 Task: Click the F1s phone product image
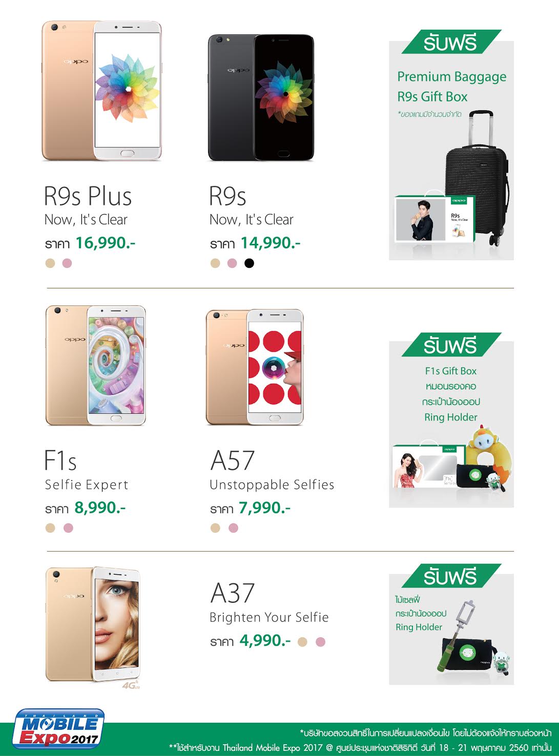coord(96,366)
